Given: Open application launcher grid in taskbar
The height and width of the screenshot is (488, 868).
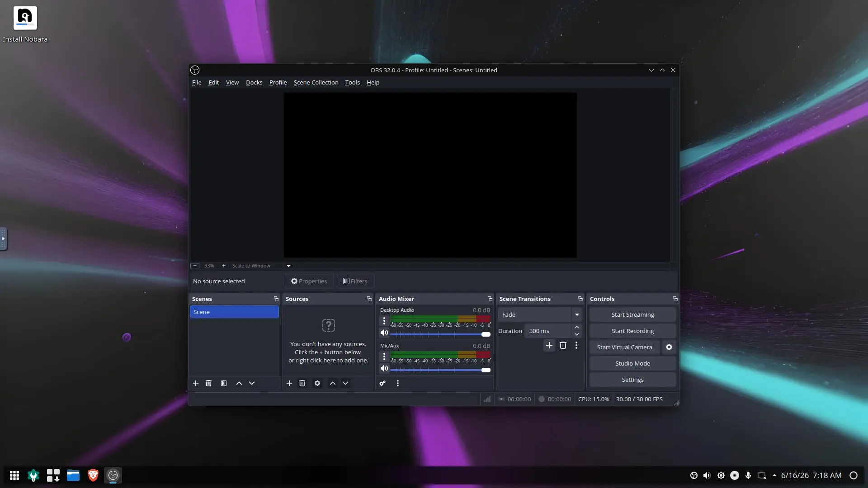Looking at the screenshot, I should point(14,475).
